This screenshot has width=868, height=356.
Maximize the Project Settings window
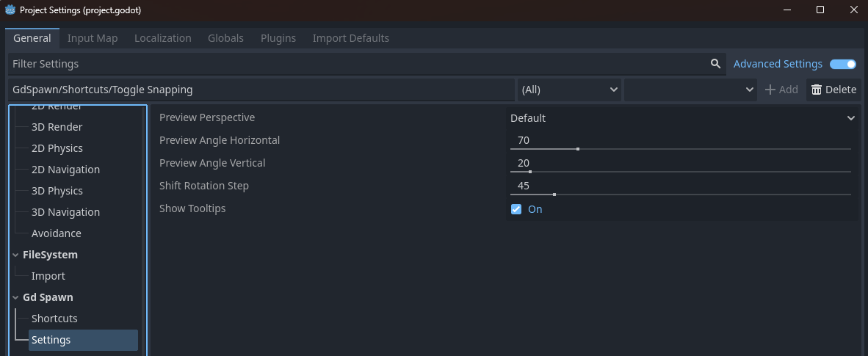pyautogui.click(x=820, y=10)
